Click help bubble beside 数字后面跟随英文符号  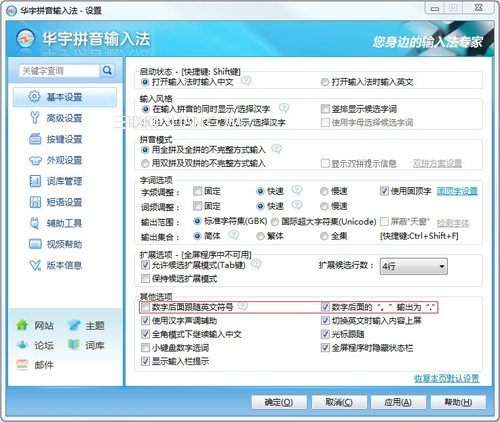coord(243,306)
